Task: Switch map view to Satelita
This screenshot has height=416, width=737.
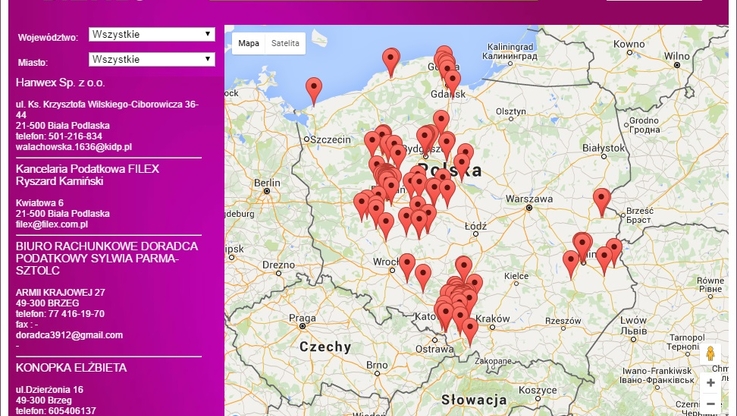Action: (x=285, y=43)
